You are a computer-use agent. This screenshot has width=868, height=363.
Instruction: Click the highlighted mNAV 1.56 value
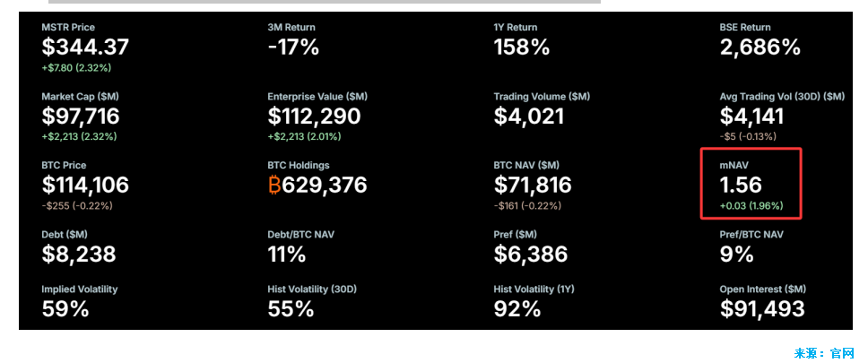point(741,186)
